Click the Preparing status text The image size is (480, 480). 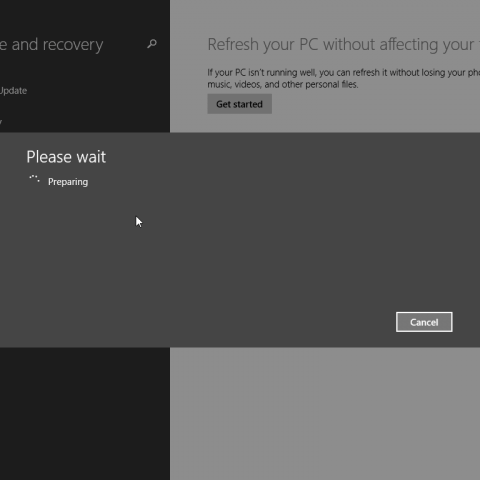tap(68, 182)
